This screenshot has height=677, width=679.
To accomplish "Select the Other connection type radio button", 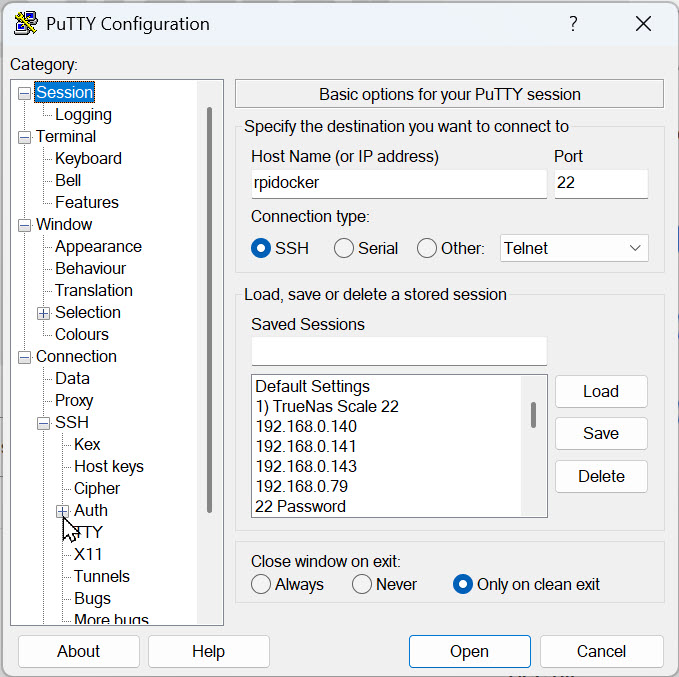I will [x=427, y=249].
